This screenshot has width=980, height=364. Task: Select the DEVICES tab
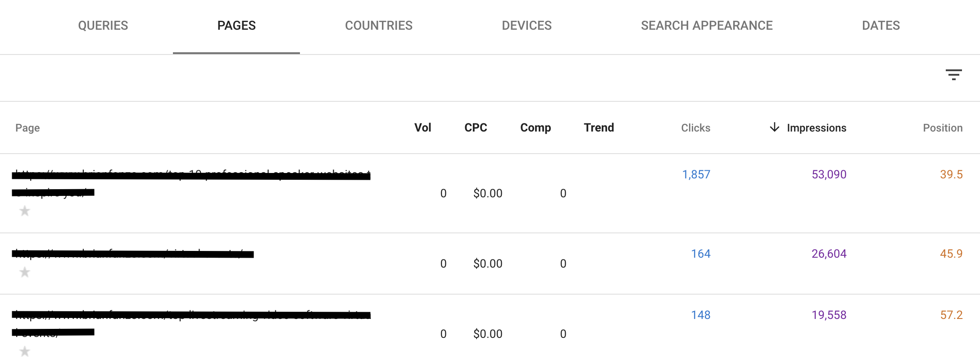pyautogui.click(x=527, y=25)
